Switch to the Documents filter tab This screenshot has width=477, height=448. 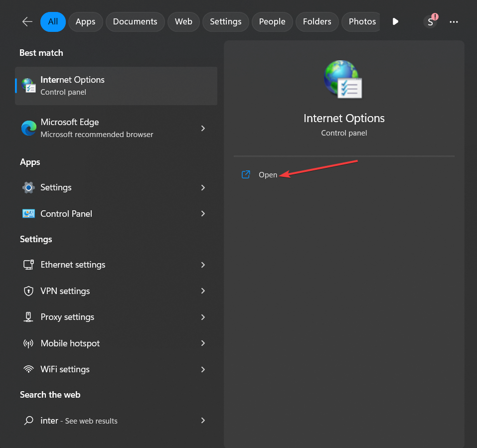135,21
